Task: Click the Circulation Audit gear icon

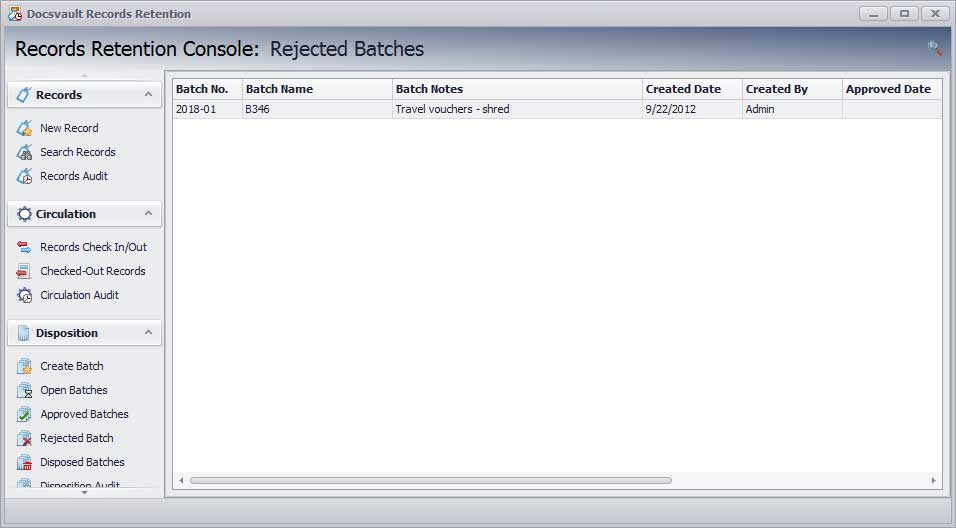Action: pyautogui.click(x=24, y=295)
